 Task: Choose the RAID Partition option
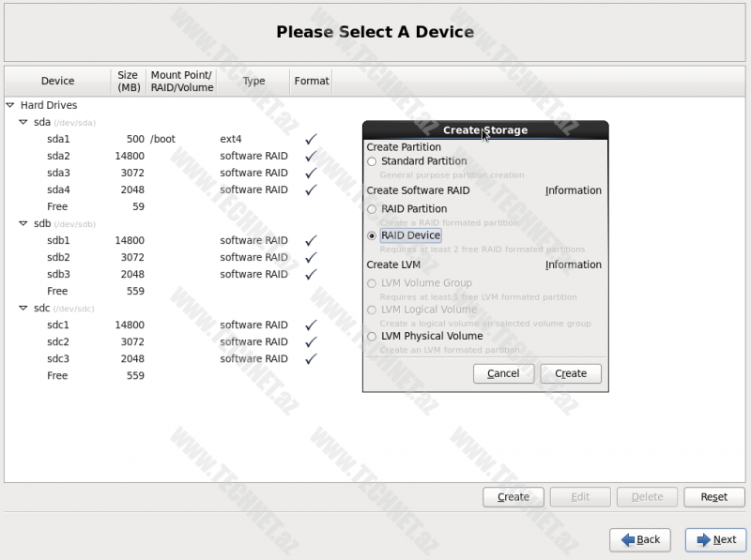tap(373, 209)
